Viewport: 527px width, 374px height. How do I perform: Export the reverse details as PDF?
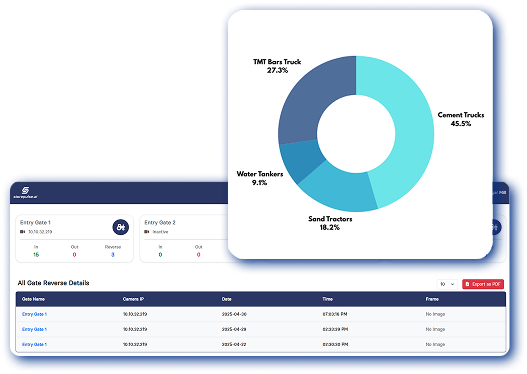point(483,284)
